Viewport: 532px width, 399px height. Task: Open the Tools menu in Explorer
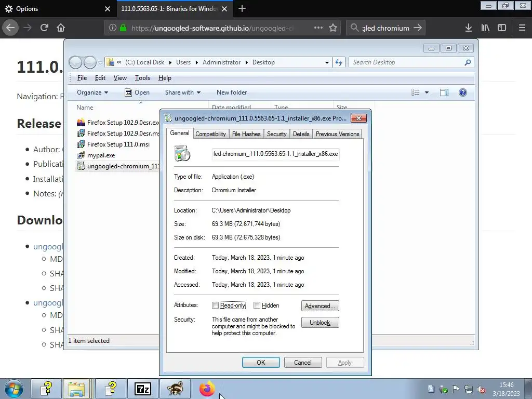(142, 78)
